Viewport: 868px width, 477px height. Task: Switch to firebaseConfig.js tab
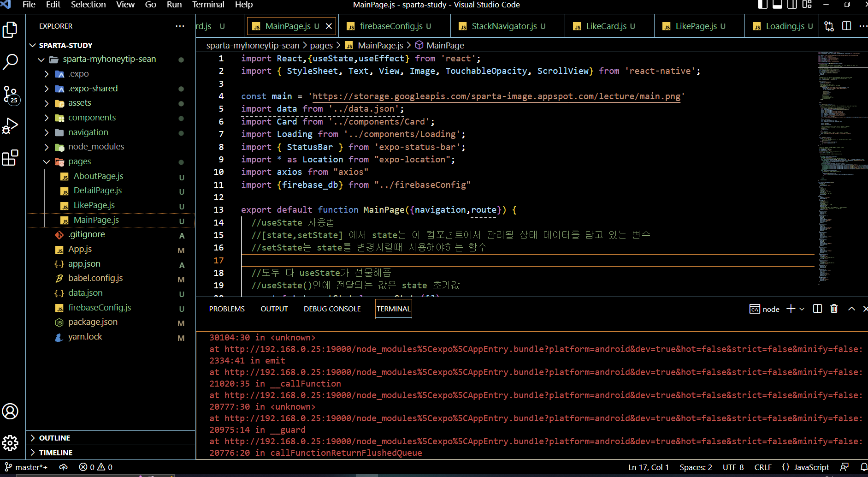(x=395, y=26)
